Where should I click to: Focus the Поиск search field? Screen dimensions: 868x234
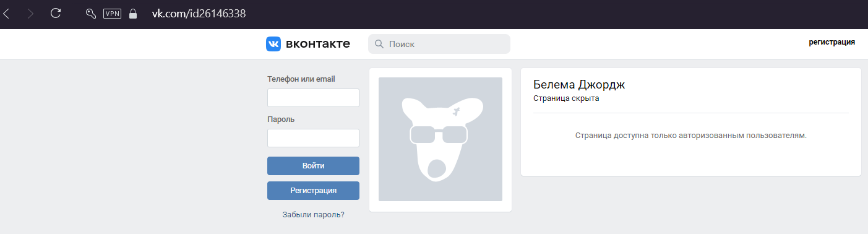tap(439, 44)
